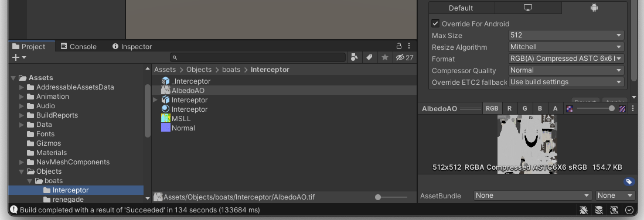Expand the AddressableAssetsData folder
Viewport: 644px width, 220px height.
pos(22,87)
